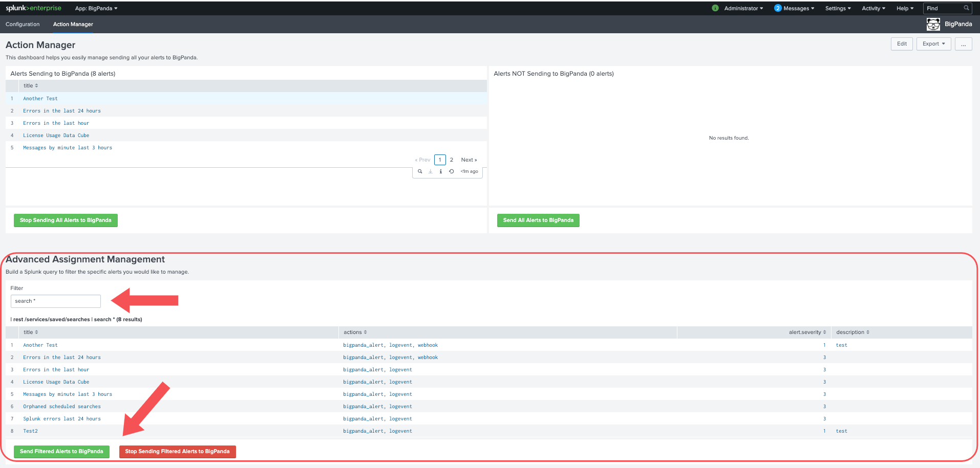Click the BigPanda logo in the top right
The width and height of the screenshot is (980, 468).
[933, 24]
